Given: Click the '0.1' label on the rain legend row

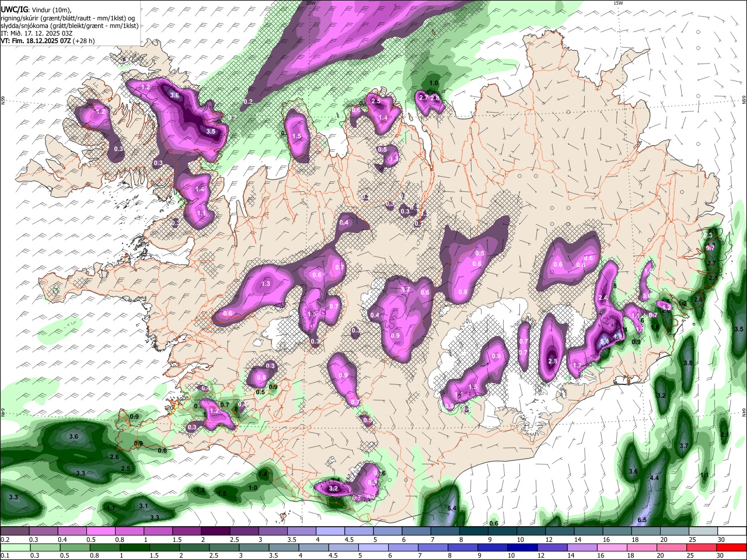Looking at the screenshot, I should point(5,555).
